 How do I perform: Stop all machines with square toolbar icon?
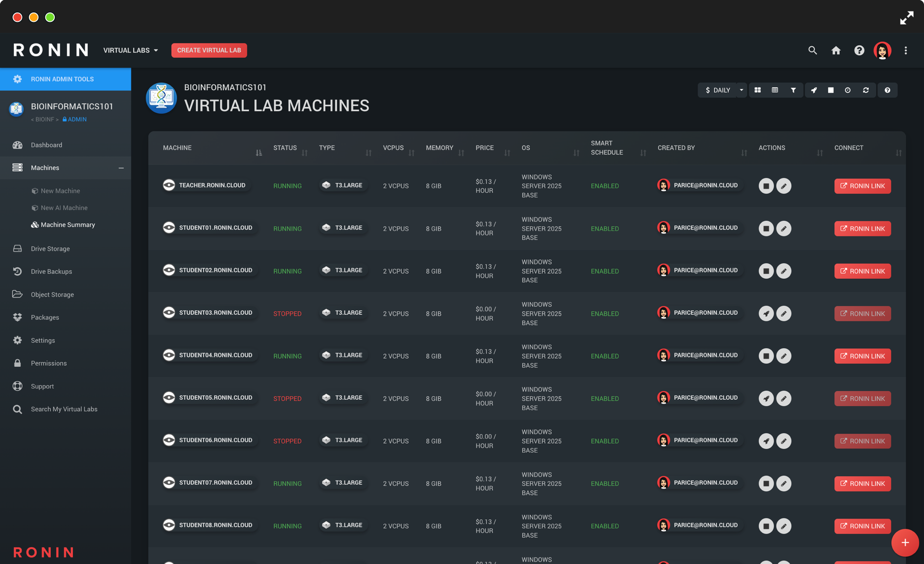[x=831, y=90]
